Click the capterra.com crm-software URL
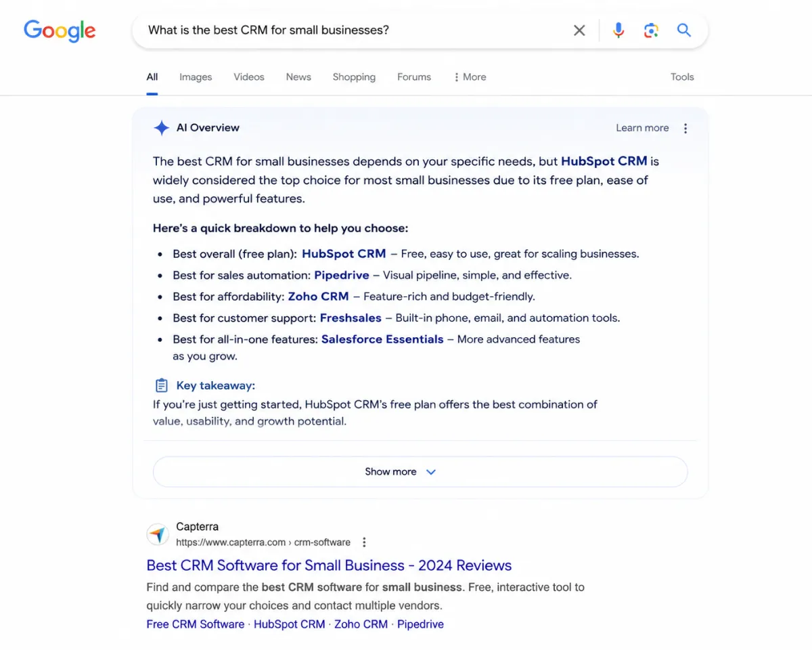 [x=263, y=542]
